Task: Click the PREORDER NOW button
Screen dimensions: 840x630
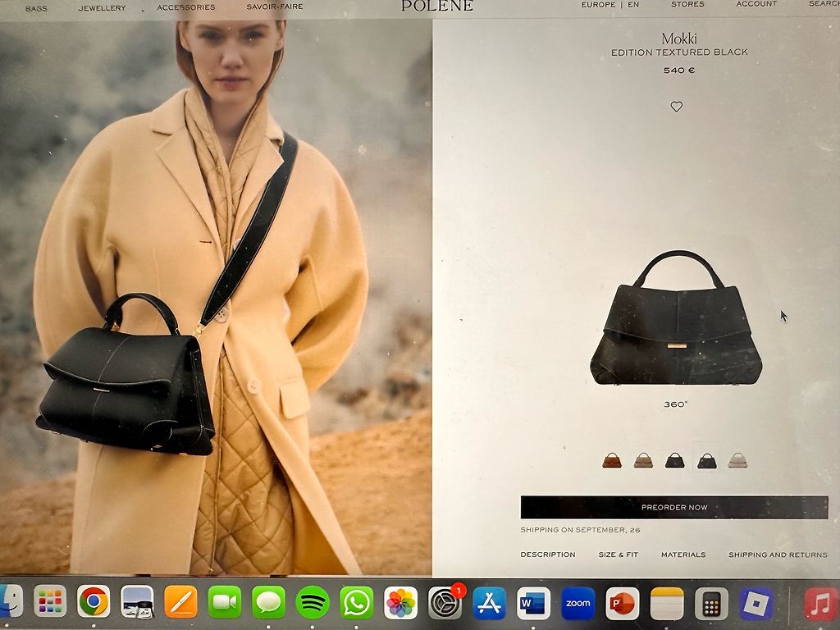Action: [x=674, y=507]
